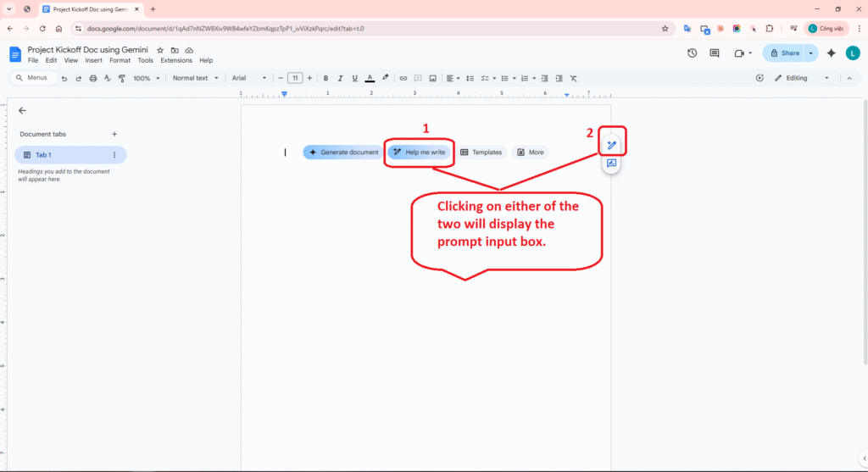Toggle underline formatting
The image size is (868, 472).
(354, 78)
